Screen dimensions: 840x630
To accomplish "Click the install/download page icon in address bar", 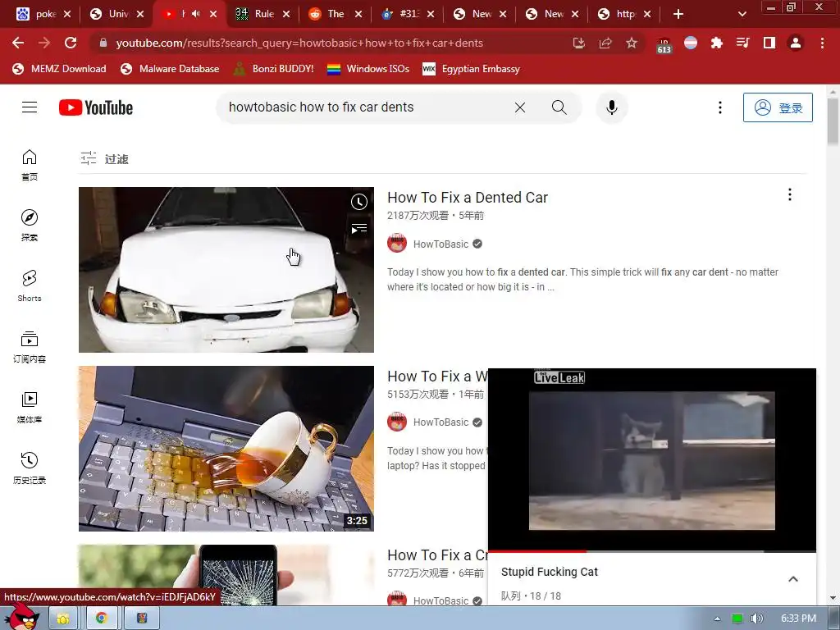I will tap(578, 43).
